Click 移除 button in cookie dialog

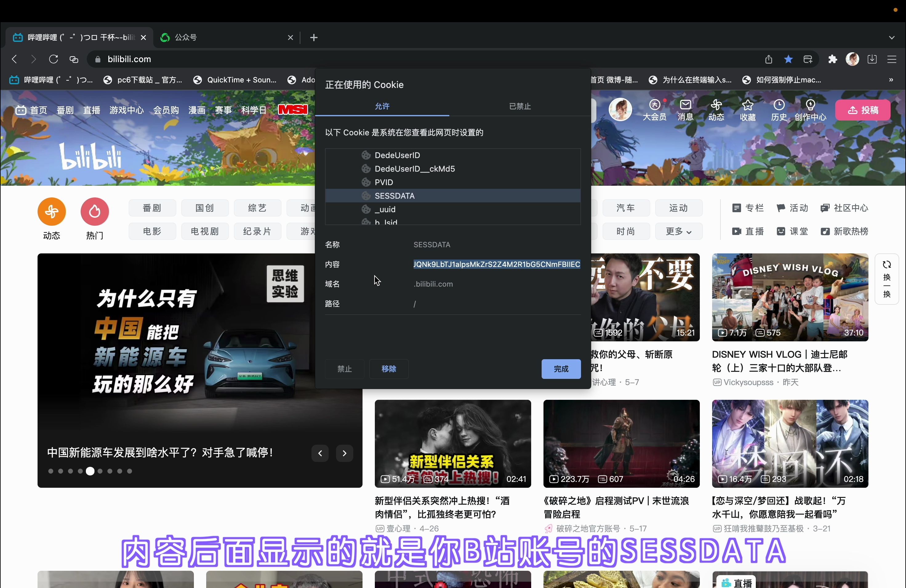[x=389, y=369]
